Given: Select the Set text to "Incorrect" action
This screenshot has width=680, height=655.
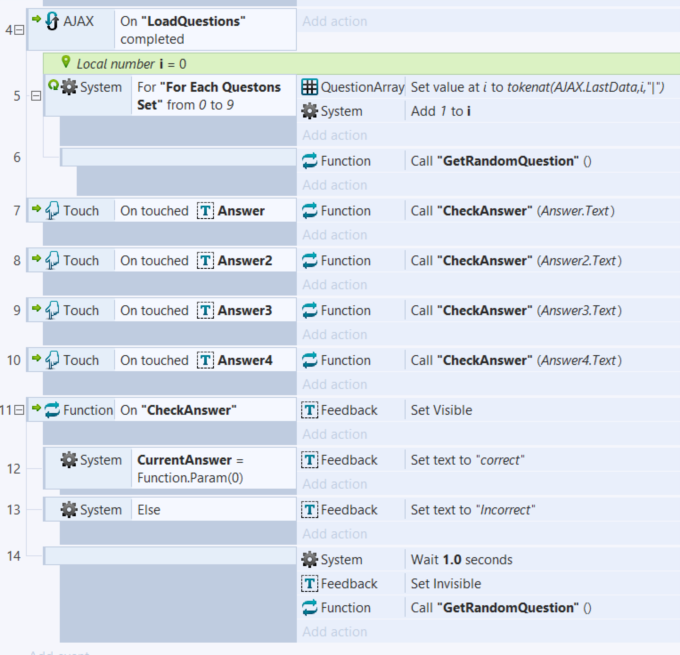Looking at the screenshot, I should click(473, 509).
